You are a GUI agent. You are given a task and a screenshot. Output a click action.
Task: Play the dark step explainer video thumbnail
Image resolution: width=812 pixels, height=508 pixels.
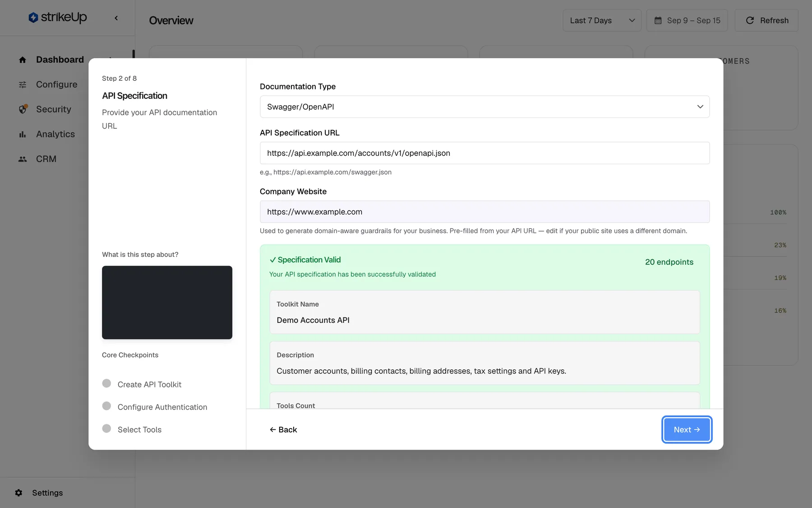(167, 303)
